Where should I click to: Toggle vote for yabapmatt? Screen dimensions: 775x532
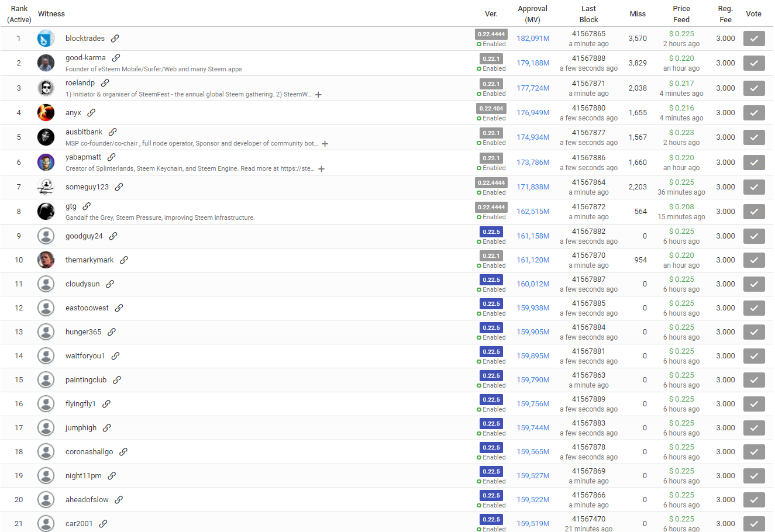point(754,163)
